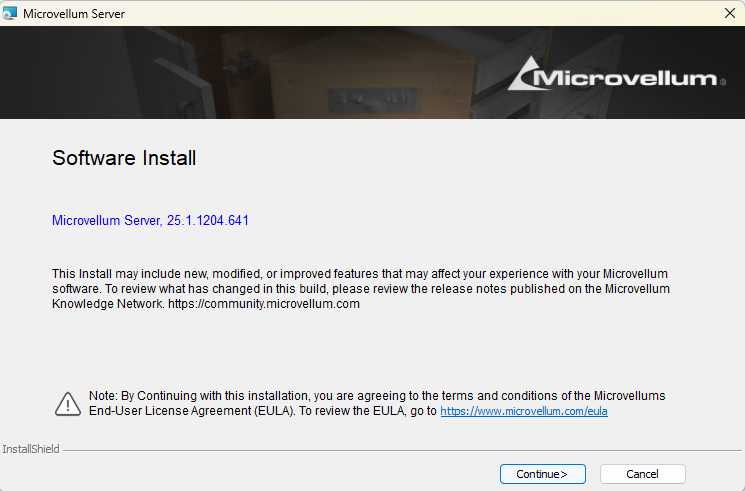Viewport: 745px width, 491px height.
Task: Click the Microvellum logo triangle mark
Action: point(524,74)
